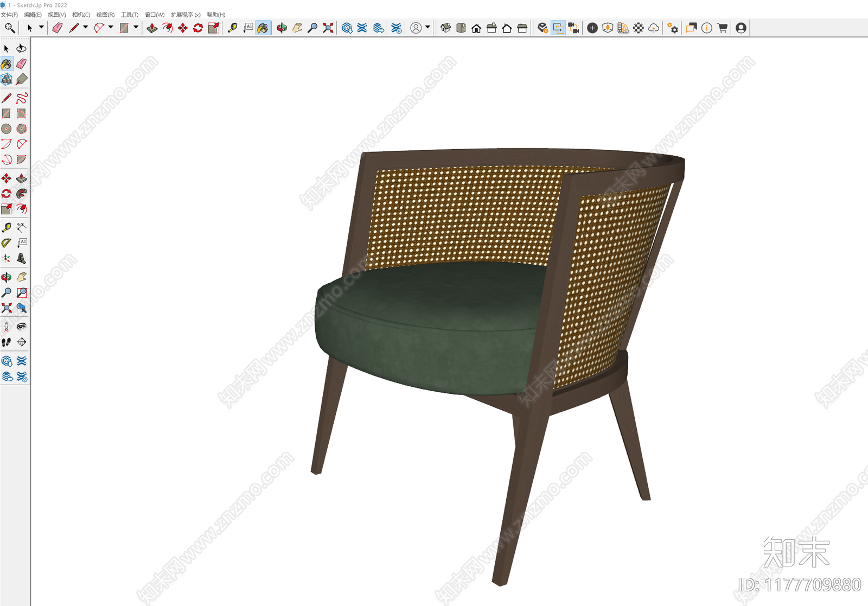The width and height of the screenshot is (868, 606).
Task: Select the Paint Bucket in top toolbar
Action: pos(263,28)
